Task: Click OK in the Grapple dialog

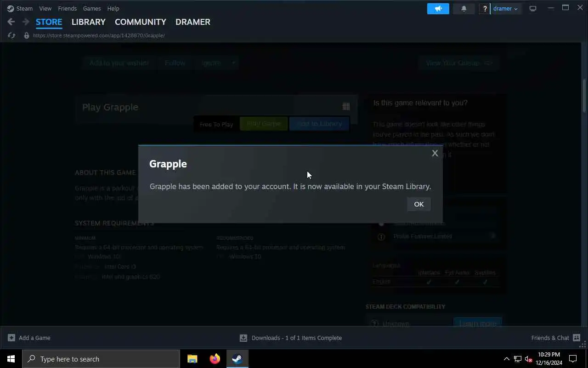Action: (418, 204)
